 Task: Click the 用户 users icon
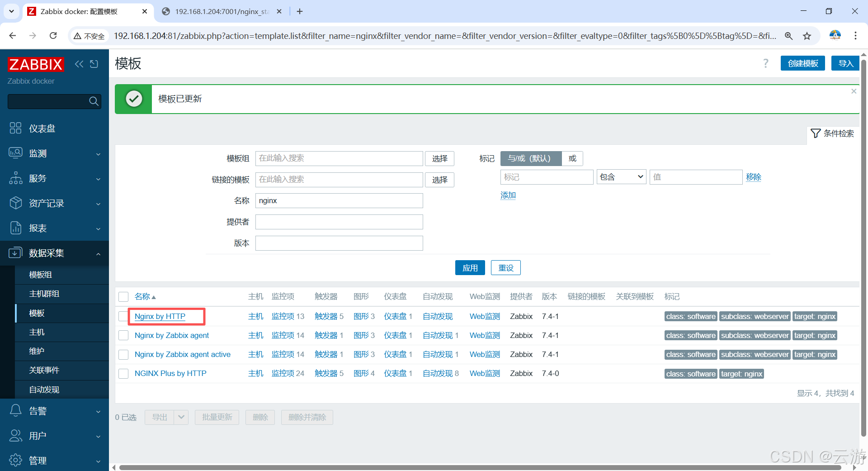15,435
